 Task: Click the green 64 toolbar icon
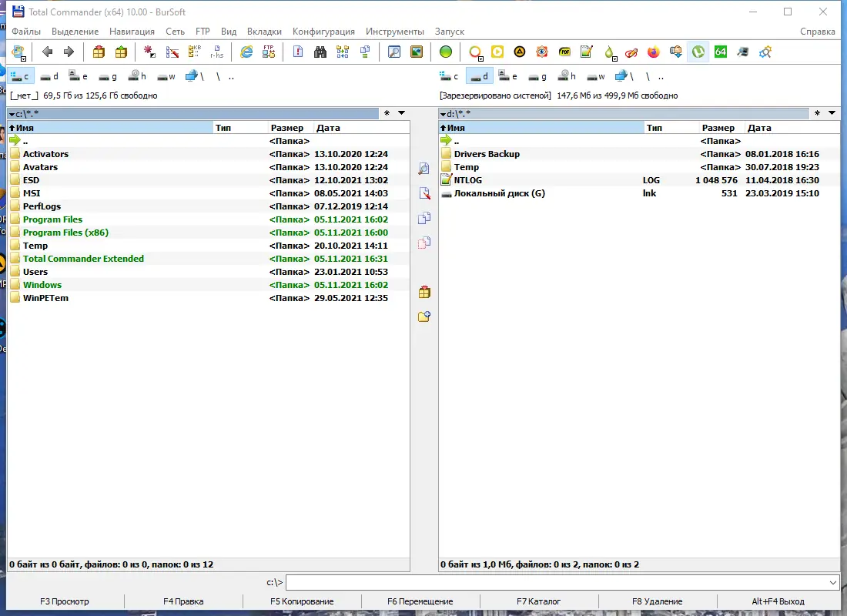pyautogui.click(x=720, y=52)
